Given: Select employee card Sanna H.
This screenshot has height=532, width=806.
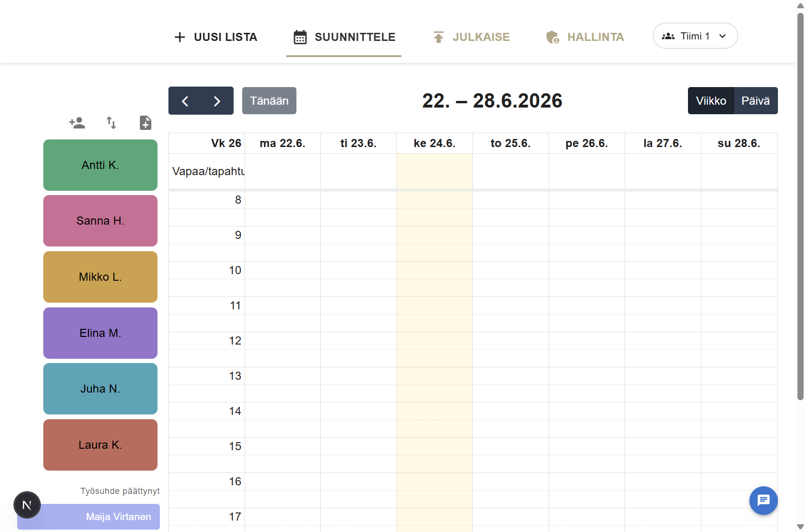Looking at the screenshot, I should coord(100,221).
